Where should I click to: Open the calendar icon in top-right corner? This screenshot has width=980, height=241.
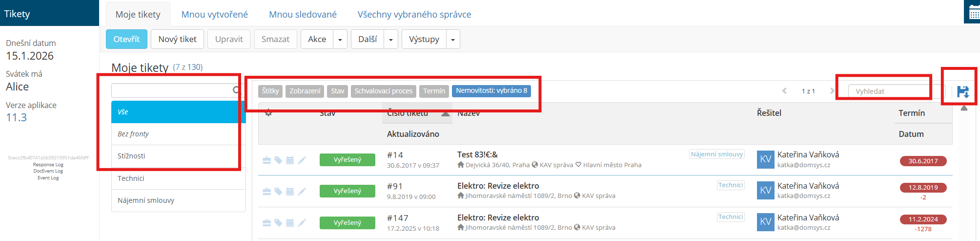click(x=974, y=13)
